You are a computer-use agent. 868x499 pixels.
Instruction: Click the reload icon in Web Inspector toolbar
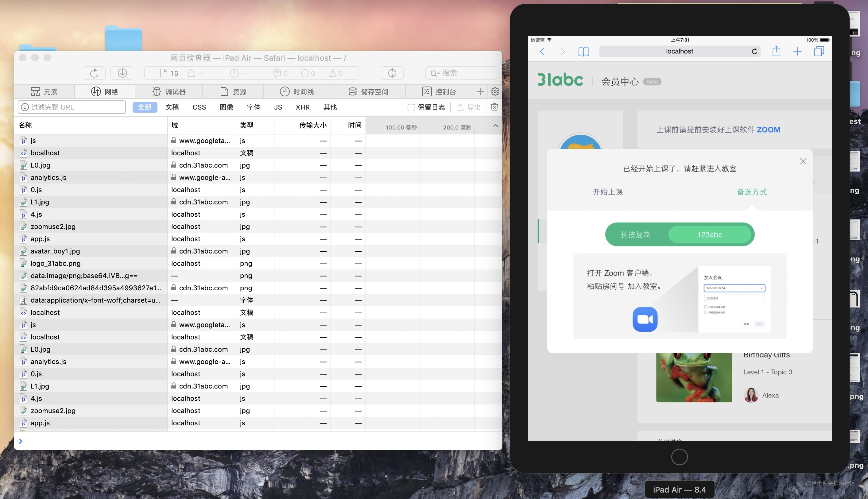click(x=94, y=73)
